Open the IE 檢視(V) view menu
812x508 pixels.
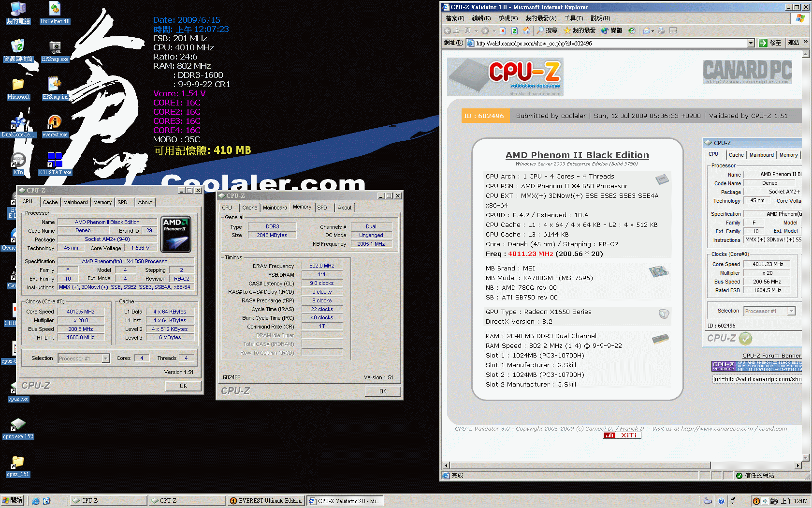tap(508, 18)
